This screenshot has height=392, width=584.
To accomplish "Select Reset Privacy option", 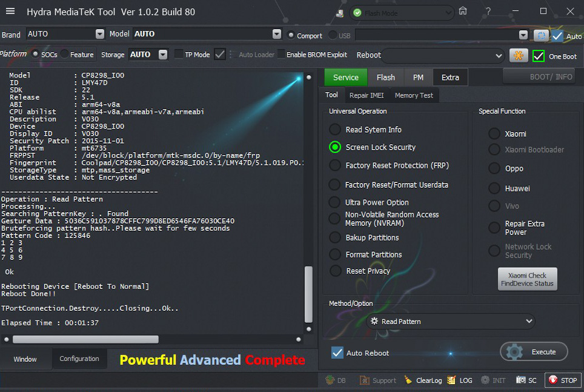I will [335, 271].
